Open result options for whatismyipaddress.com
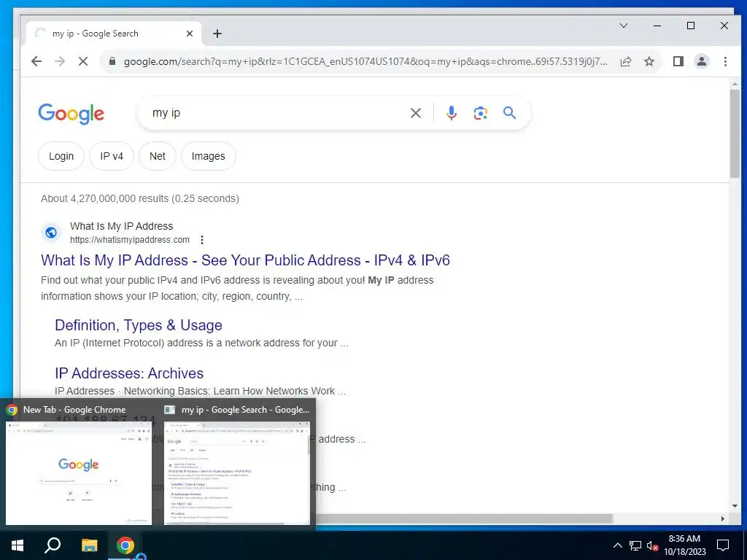Image resolution: width=747 pixels, height=560 pixels. (202, 239)
